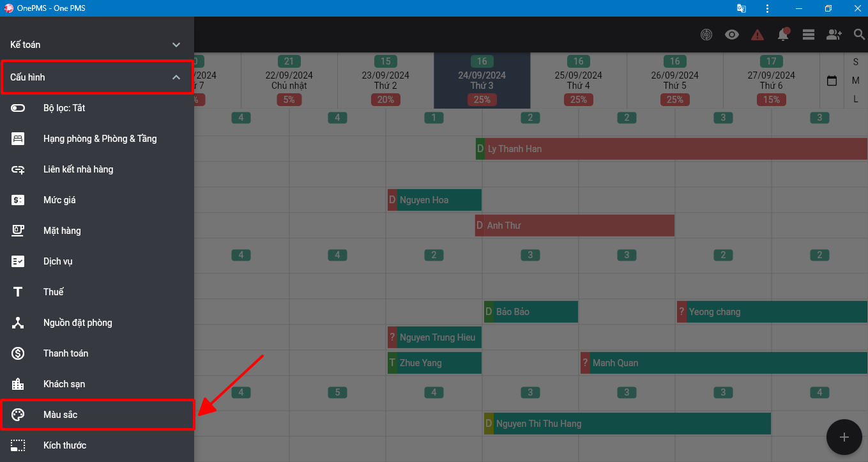
Task: Select the 26/09/2024 Thứ 5 date column
Action: point(675,81)
